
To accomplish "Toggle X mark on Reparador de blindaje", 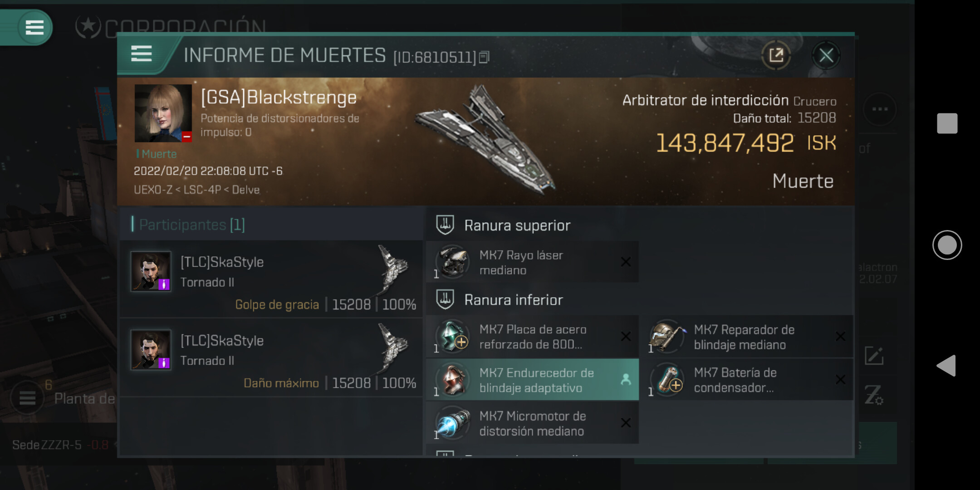I will pos(840,336).
